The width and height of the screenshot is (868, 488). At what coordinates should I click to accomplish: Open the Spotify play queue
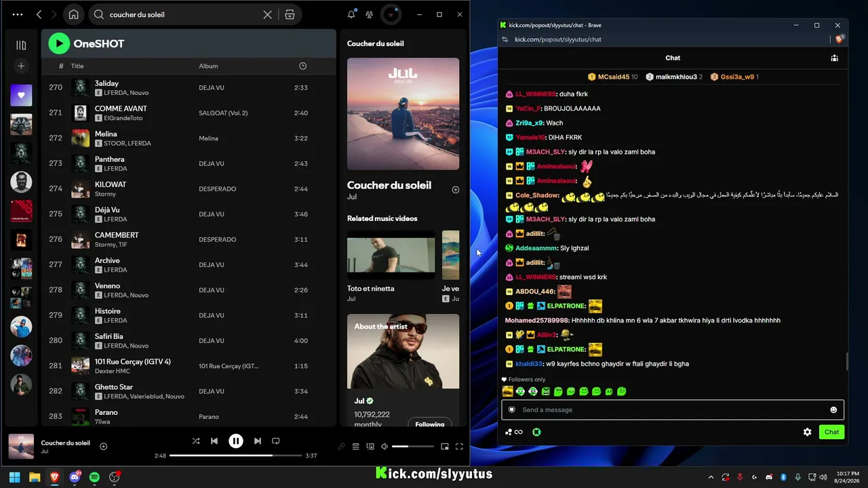(x=355, y=447)
